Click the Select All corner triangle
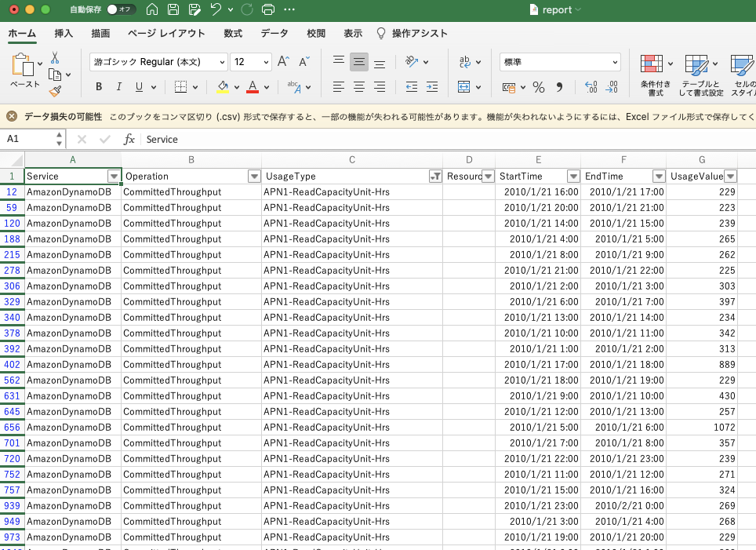This screenshot has height=550, width=756. point(16,161)
